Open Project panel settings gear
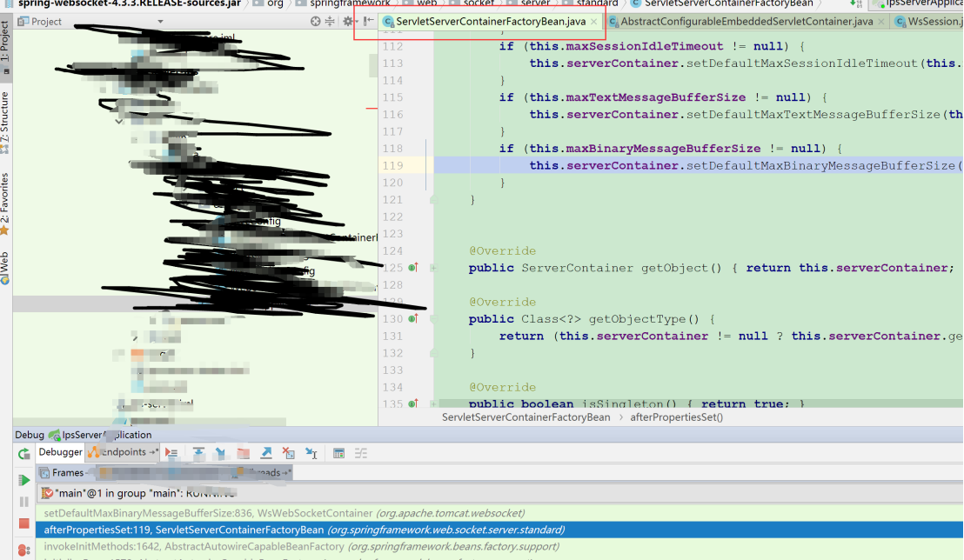The image size is (964, 560). click(348, 21)
